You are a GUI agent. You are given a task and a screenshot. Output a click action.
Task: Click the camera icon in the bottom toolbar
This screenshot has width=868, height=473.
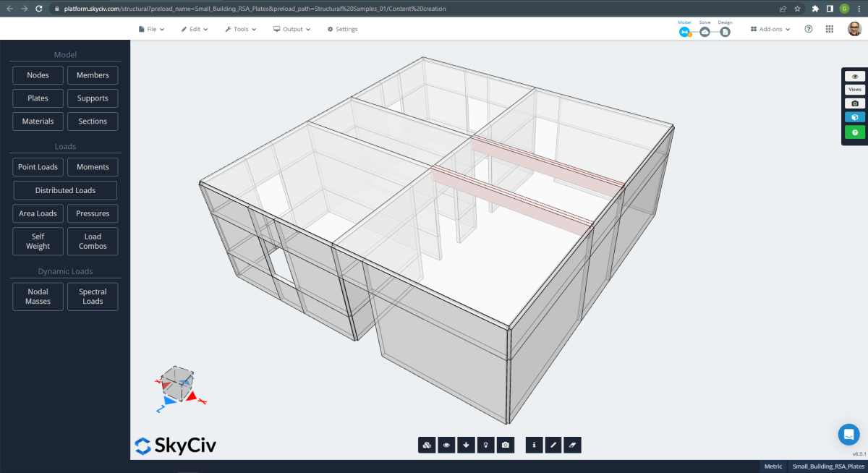coord(506,446)
